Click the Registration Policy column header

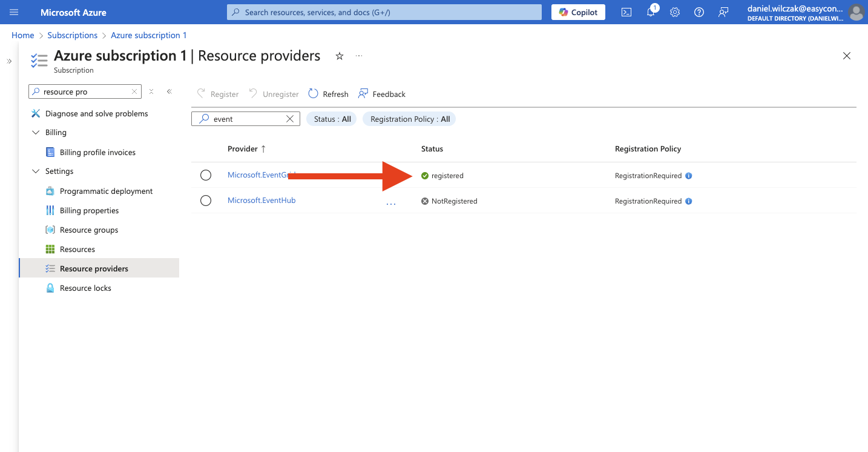[648, 148]
